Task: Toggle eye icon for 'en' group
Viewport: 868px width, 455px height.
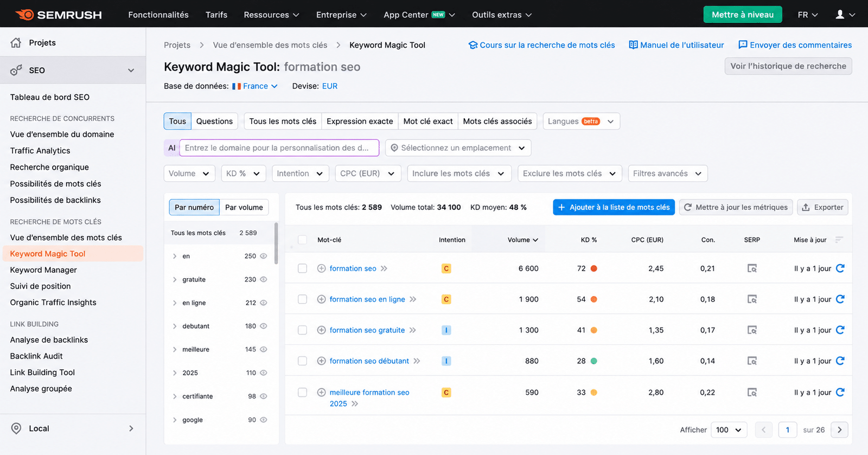Action: 264,256
